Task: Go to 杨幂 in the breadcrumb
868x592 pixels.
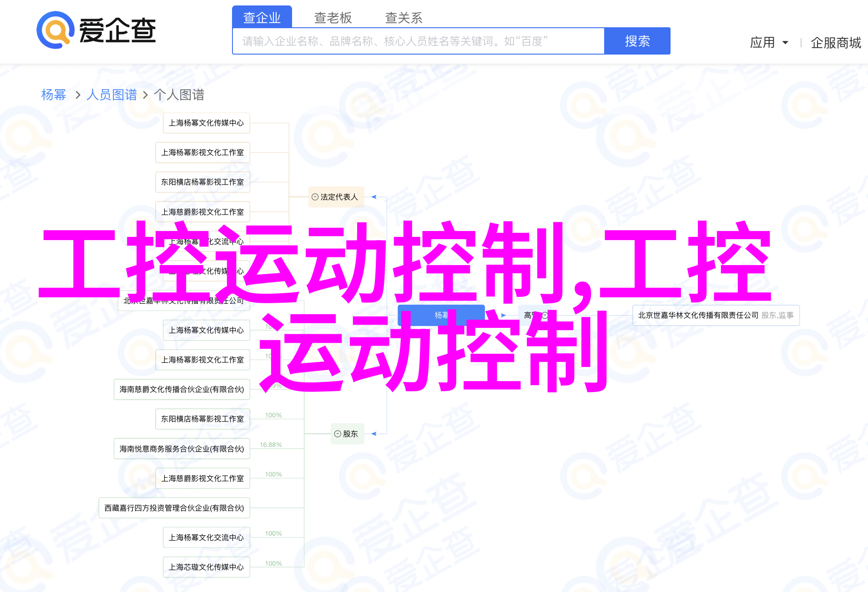Action: (54, 95)
